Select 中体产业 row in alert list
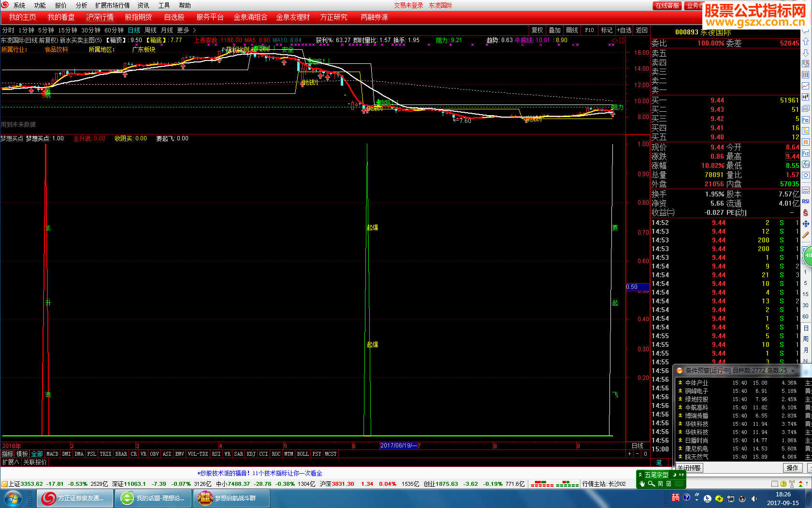Viewport: 812px width, 508px height. tap(742, 383)
